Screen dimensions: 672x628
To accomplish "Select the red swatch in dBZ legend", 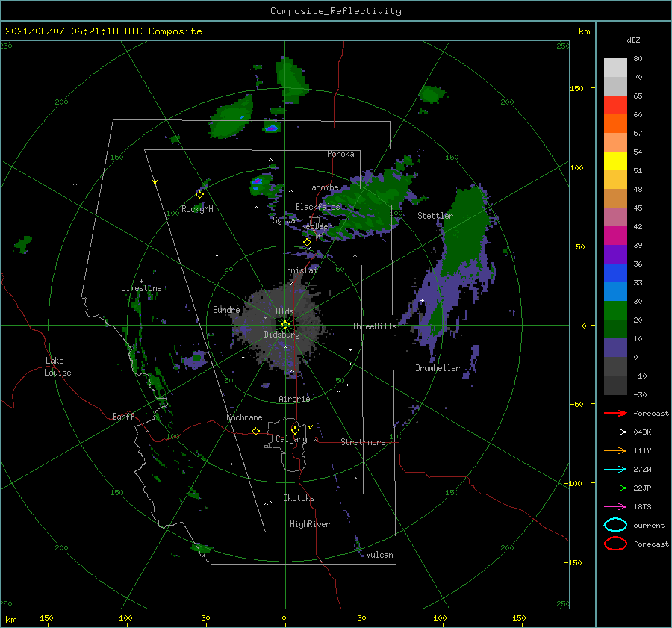I will click(x=615, y=105).
